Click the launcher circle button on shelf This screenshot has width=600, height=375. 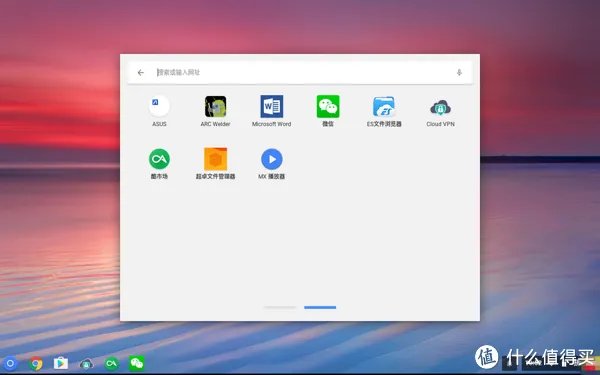10,363
